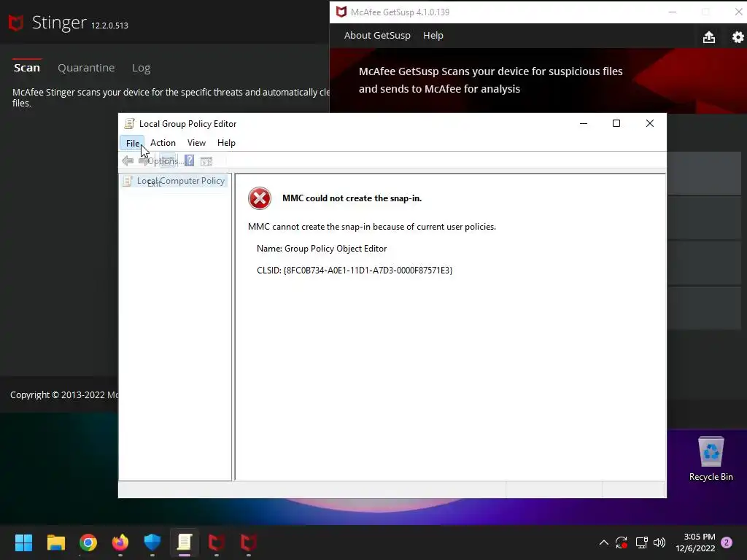Click the 'Name: Group Policy Object Editor' text
This screenshot has height=560, width=747.
[x=322, y=249]
